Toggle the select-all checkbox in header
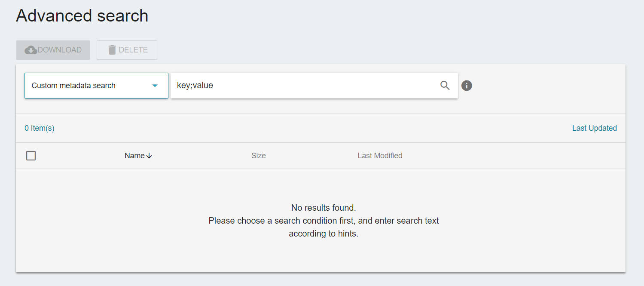Screen dimensions: 644x286 (31, 156)
